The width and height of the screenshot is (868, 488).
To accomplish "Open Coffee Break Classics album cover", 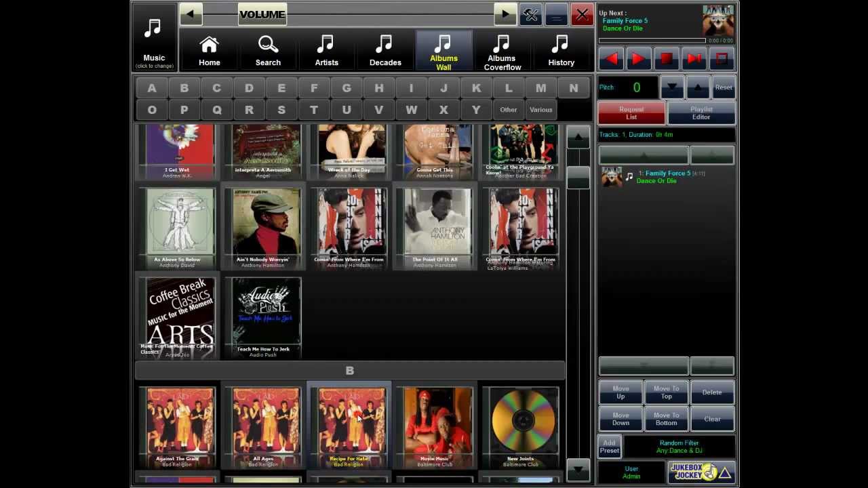I will [x=178, y=318].
